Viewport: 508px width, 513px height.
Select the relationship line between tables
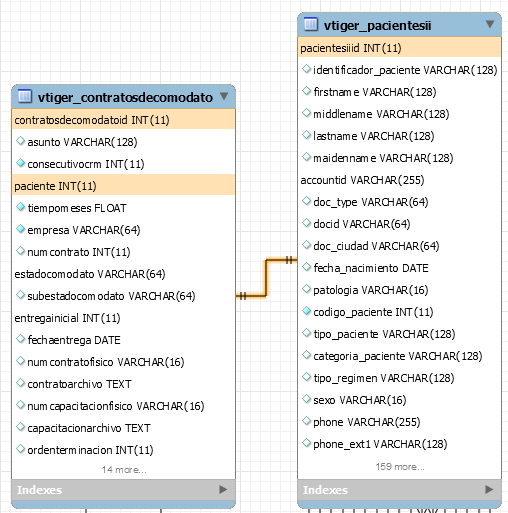click(x=266, y=278)
